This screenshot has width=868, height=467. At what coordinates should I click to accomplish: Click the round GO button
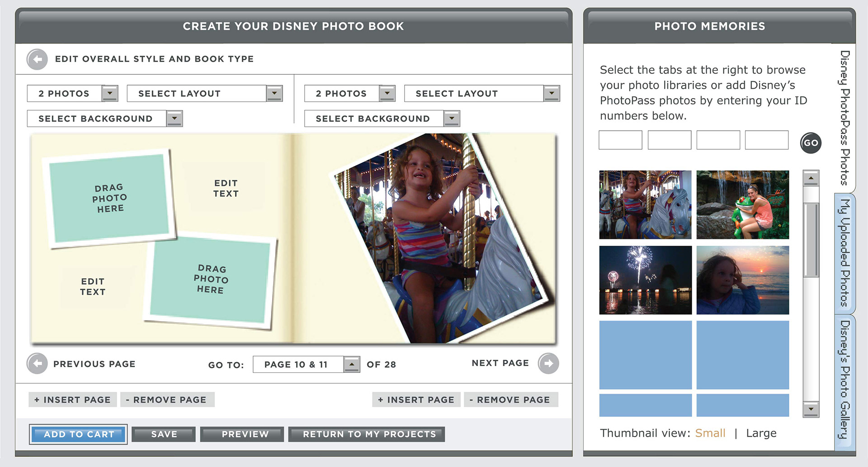pos(811,143)
